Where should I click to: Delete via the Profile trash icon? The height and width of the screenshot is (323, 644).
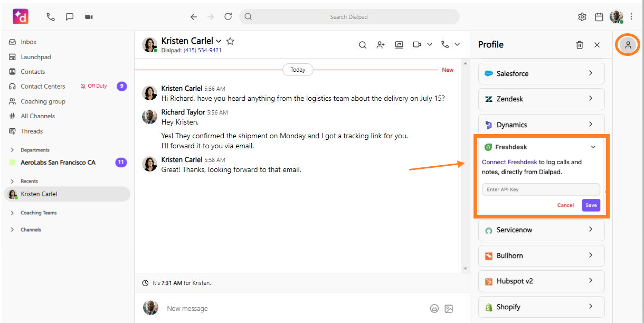click(580, 45)
